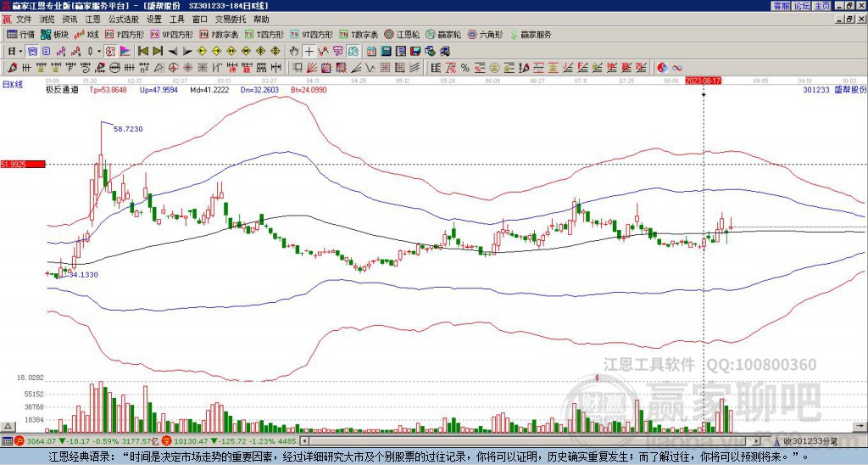
Task: Step chart right with black right arrow
Action: point(187,52)
